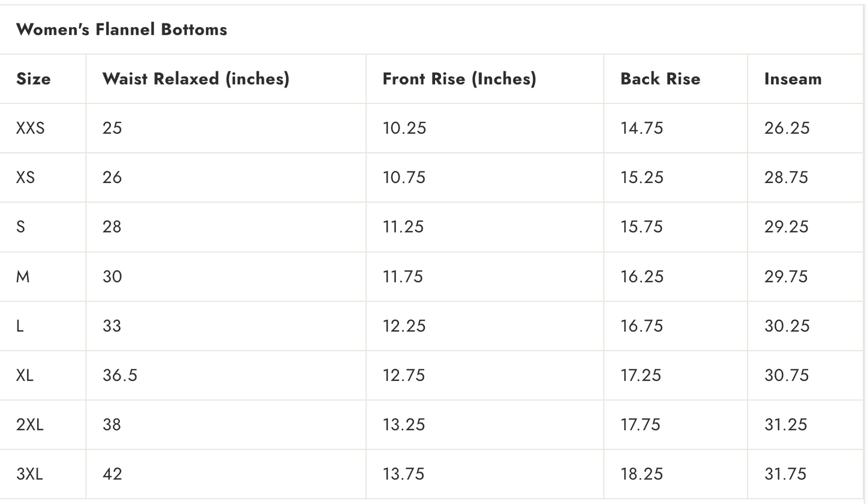Screen dimensions: 867x504
Task: Click the Back Rise column header
Action: [660, 79]
